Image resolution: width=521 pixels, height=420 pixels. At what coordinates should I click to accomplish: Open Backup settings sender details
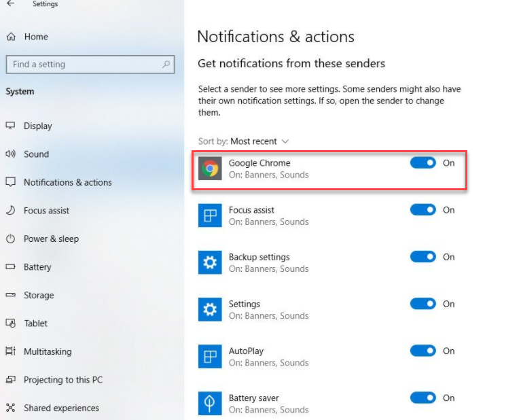pos(268,262)
